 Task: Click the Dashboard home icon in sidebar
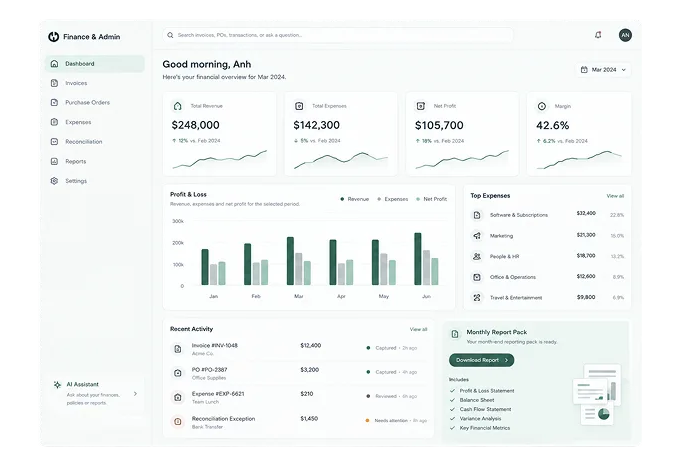point(54,64)
